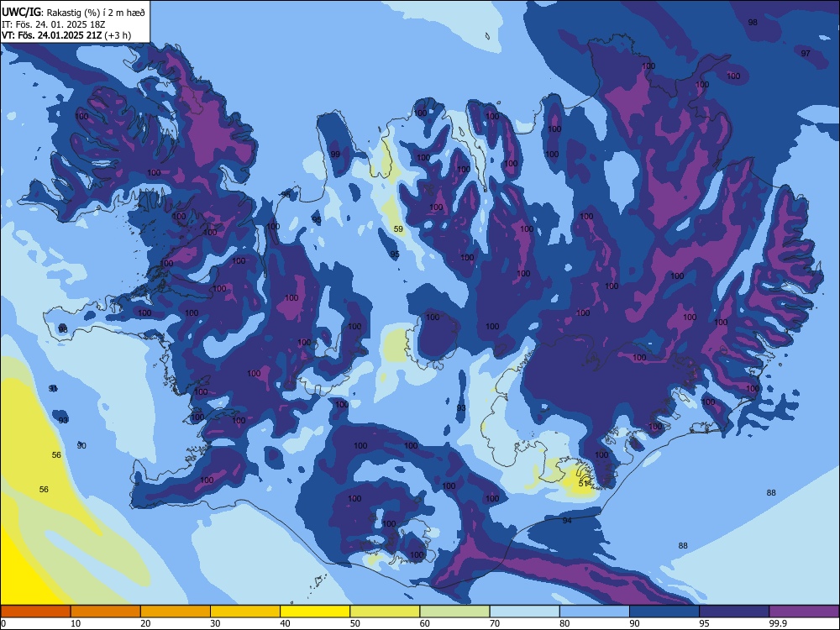This screenshot has width=840, height=630.
Task: Click the humidity value '99' on the map
Action: [x=335, y=154]
